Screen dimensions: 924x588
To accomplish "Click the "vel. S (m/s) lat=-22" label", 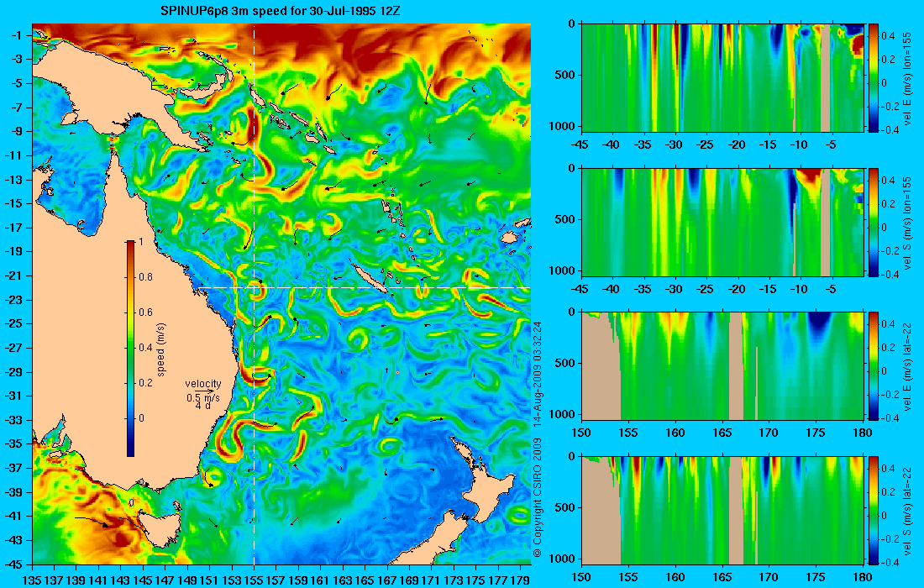I will [x=907, y=511].
